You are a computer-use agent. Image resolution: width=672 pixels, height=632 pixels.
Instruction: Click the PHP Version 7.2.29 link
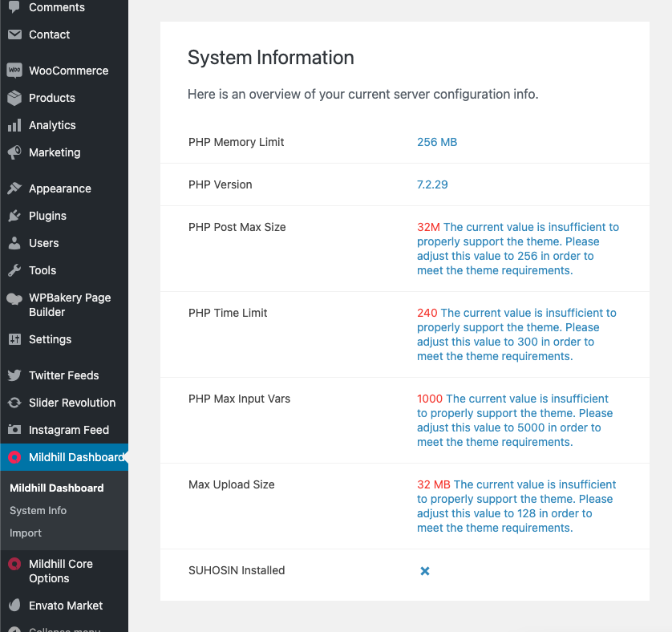click(432, 184)
